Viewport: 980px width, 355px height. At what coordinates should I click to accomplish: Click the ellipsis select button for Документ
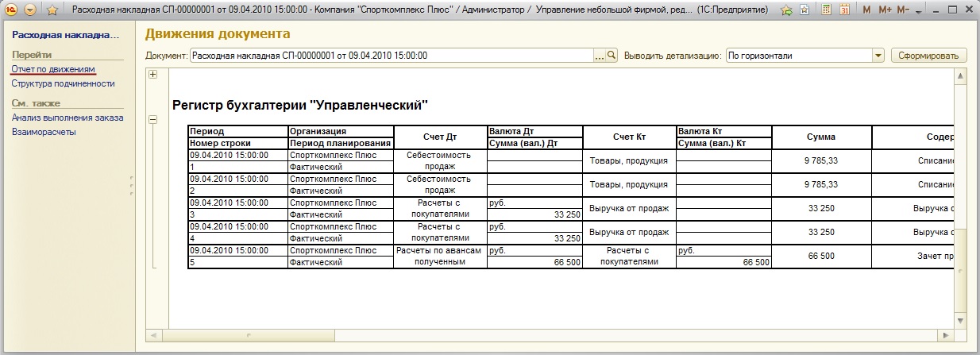point(600,56)
